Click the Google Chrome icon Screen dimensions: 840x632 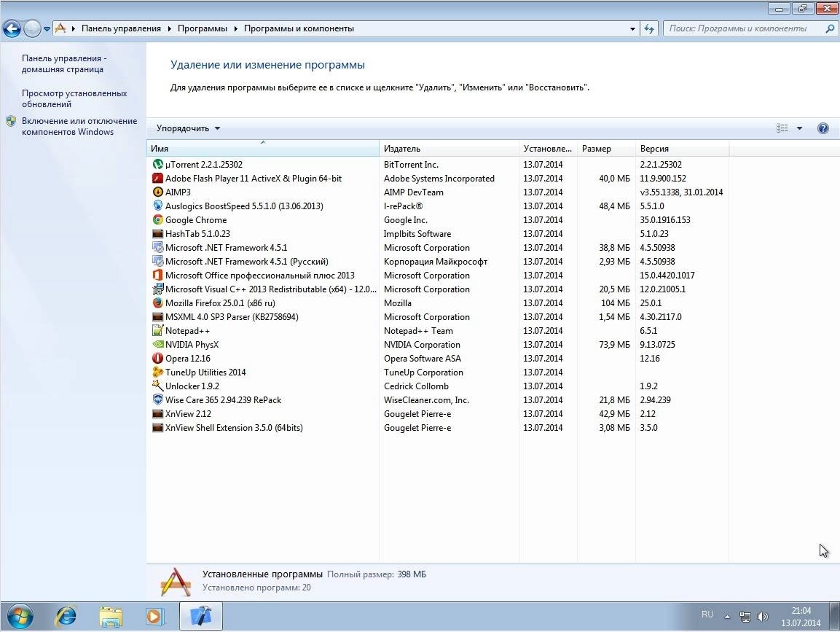click(157, 220)
